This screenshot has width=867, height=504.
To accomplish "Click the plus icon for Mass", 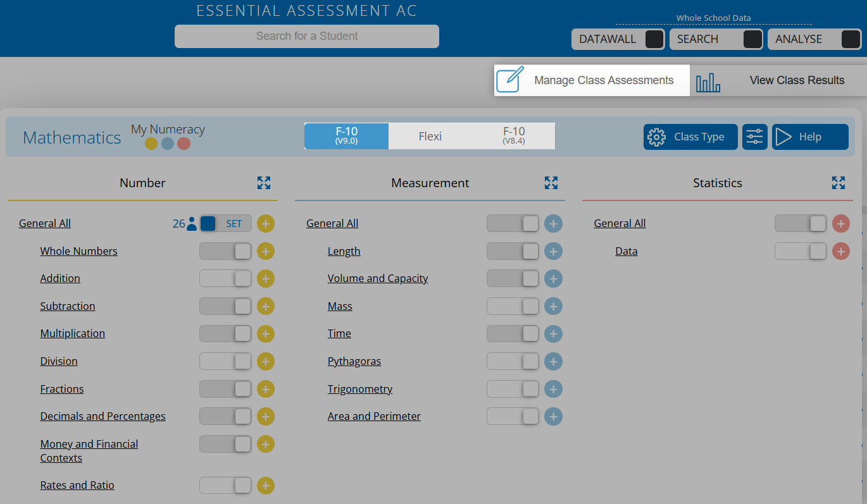I will click(x=553, y=306).
